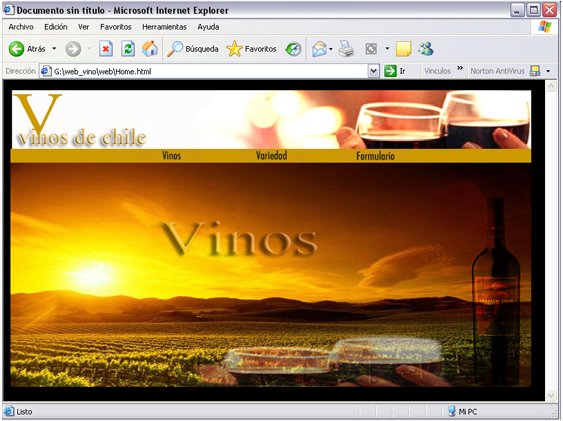Click the green Atrás back arrow
Screen dimensions: 563x421
pyautogui.click(x=17, y=49)
